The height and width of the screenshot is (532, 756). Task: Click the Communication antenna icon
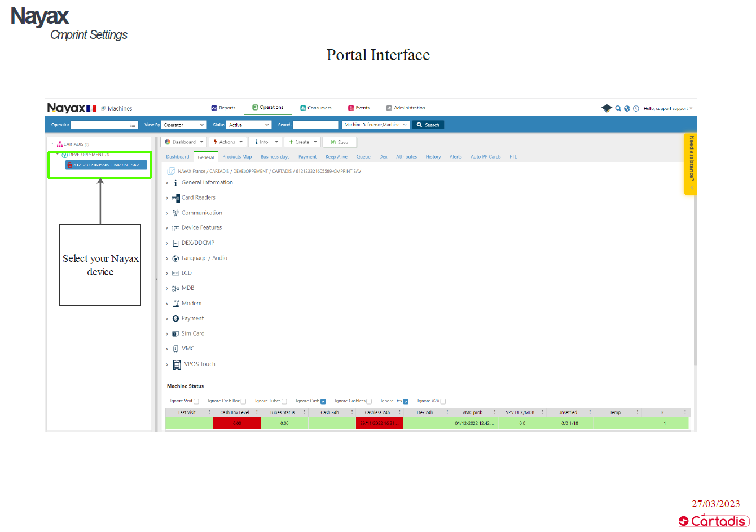[175, 213]
